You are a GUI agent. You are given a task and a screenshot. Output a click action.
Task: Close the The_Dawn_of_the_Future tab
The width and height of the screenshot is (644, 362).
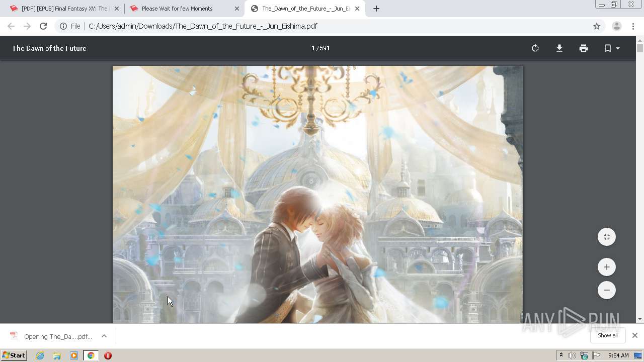(x=357, y=9)
